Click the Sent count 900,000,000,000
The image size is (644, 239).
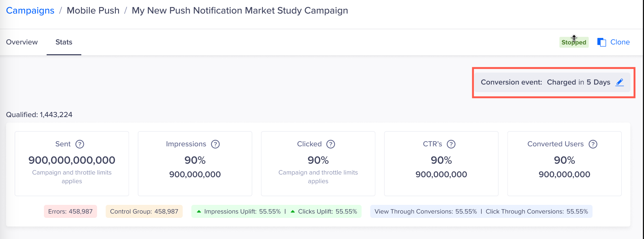pyautogui.click(x=72, y=160)
